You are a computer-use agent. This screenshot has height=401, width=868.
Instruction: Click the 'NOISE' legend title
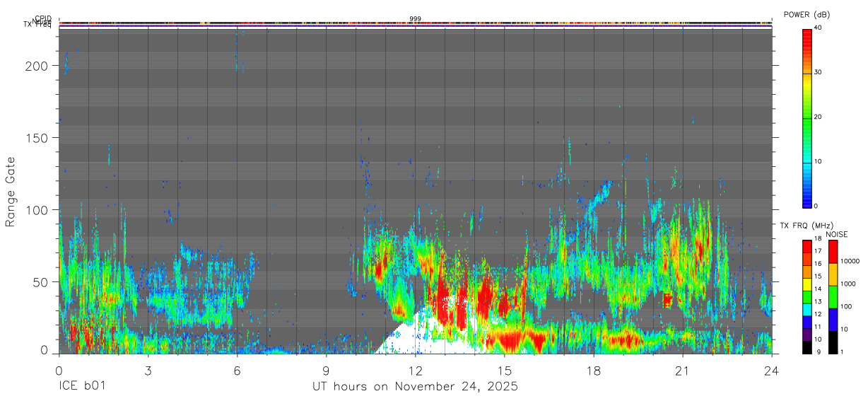point(837,234)
